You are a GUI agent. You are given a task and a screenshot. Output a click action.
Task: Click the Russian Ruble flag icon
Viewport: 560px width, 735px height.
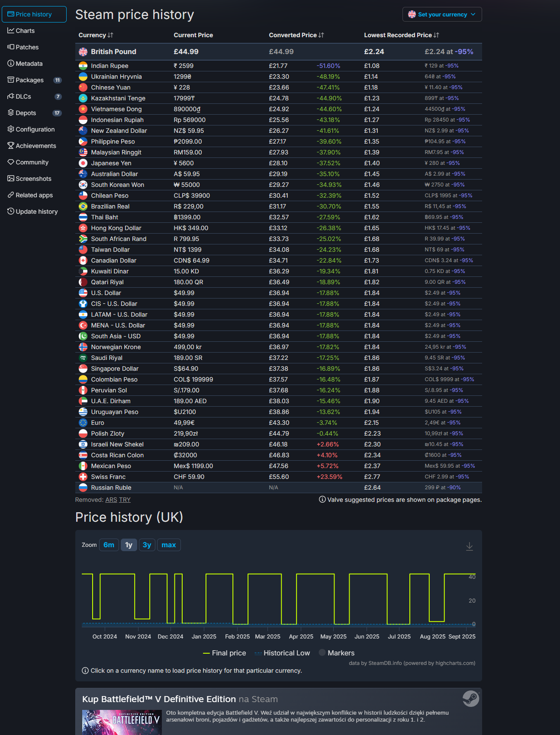(x=83, y=488)
